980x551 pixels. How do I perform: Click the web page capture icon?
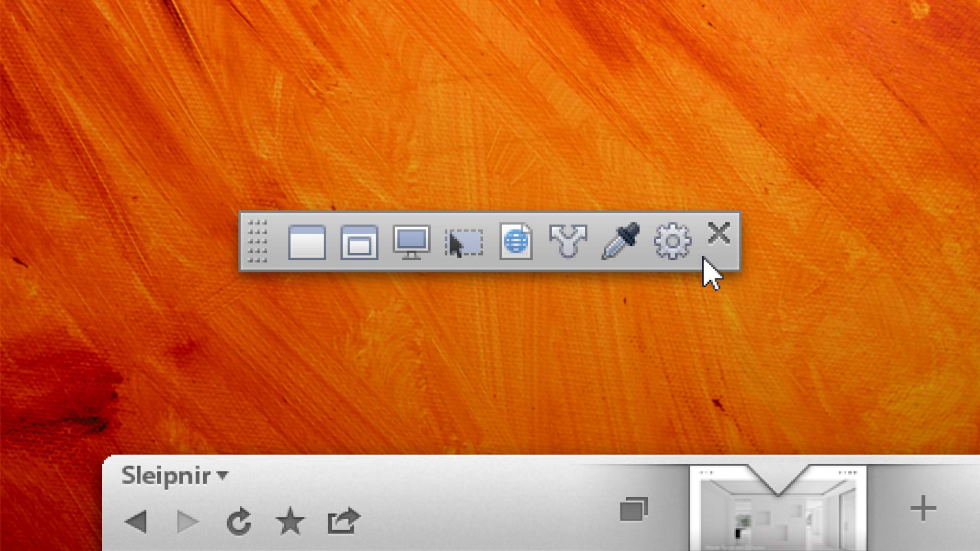(x=516, y=241)
